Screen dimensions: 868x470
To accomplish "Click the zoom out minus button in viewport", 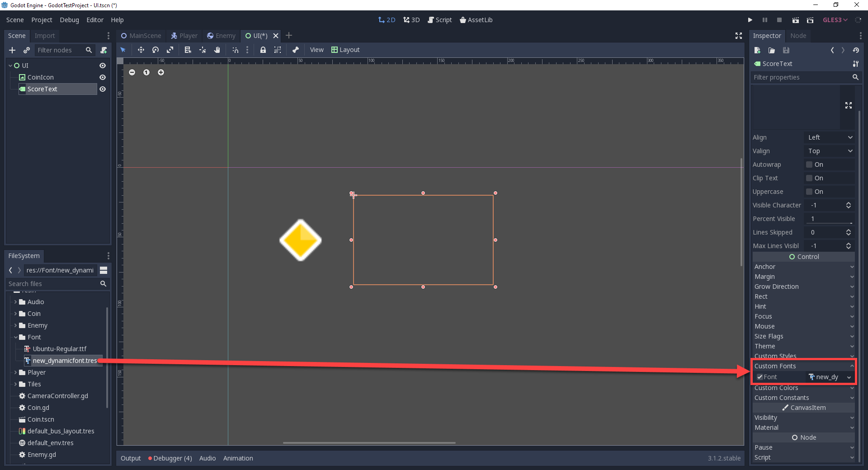I will tap(132, 72).
